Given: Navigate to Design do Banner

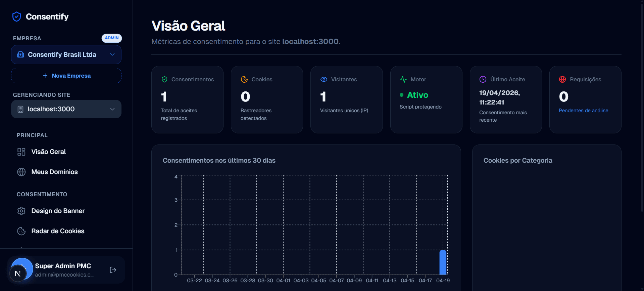Looking at the screenshot, I should pos(58,211).
